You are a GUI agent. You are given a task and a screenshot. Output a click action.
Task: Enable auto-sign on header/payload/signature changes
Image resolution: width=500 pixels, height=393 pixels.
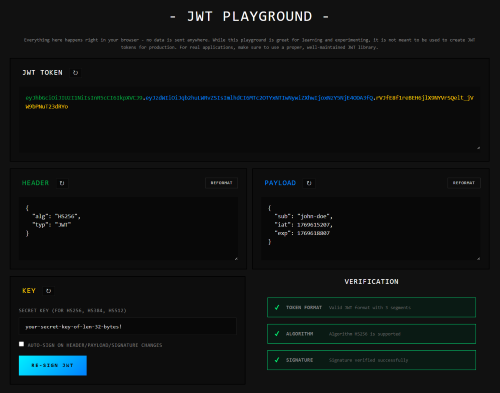pos(21,344)
